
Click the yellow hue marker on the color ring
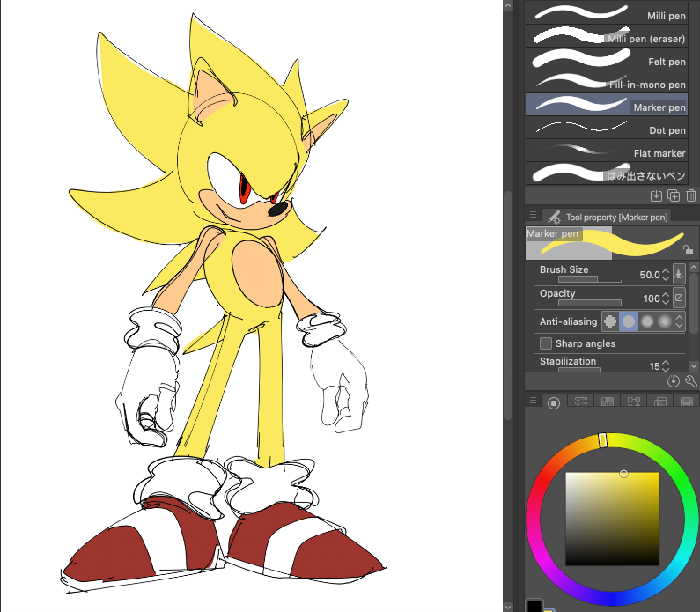[602, 440]
